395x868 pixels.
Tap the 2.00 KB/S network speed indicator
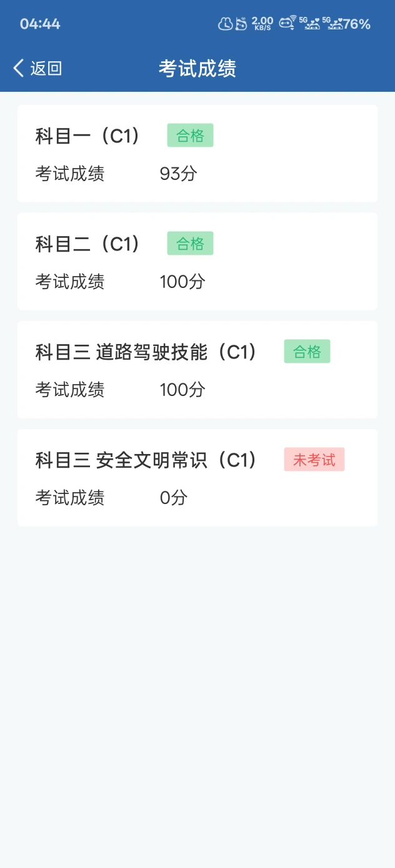[262, 24]
